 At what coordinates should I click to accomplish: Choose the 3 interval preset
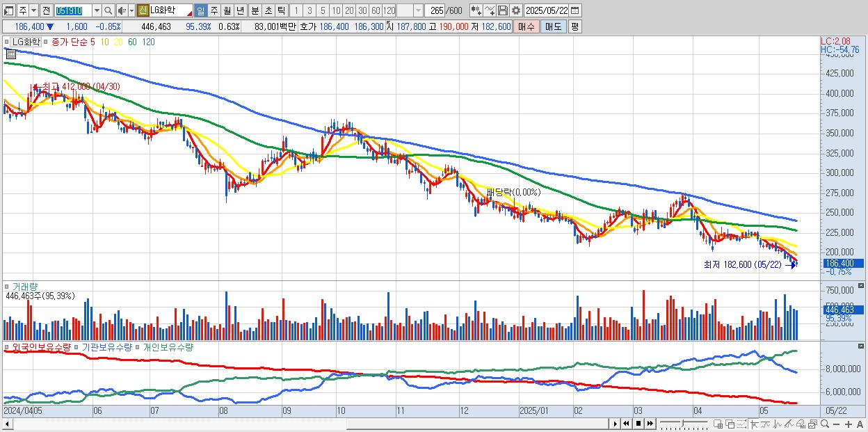[x=310, y=10]
